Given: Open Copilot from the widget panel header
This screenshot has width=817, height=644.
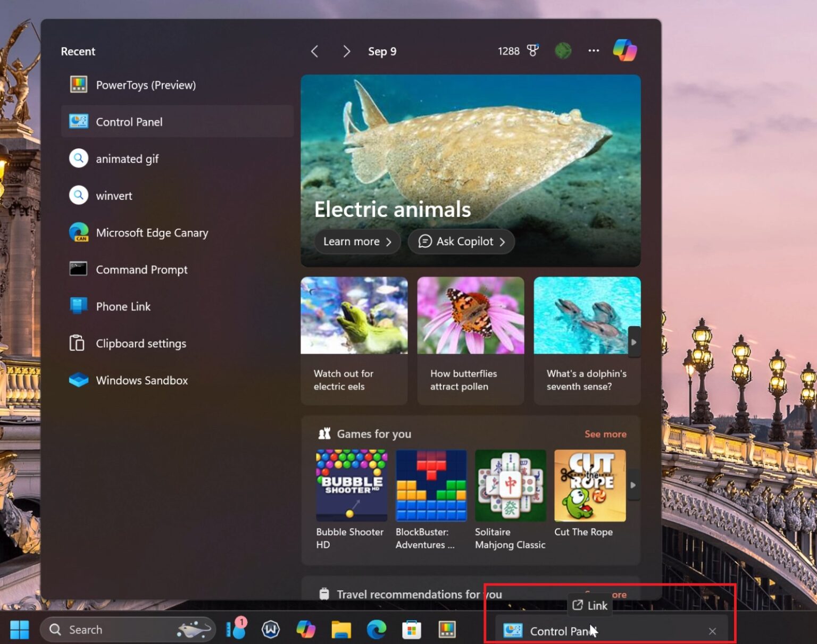Looking at the screenshot, I should click(x=625, y=51).
